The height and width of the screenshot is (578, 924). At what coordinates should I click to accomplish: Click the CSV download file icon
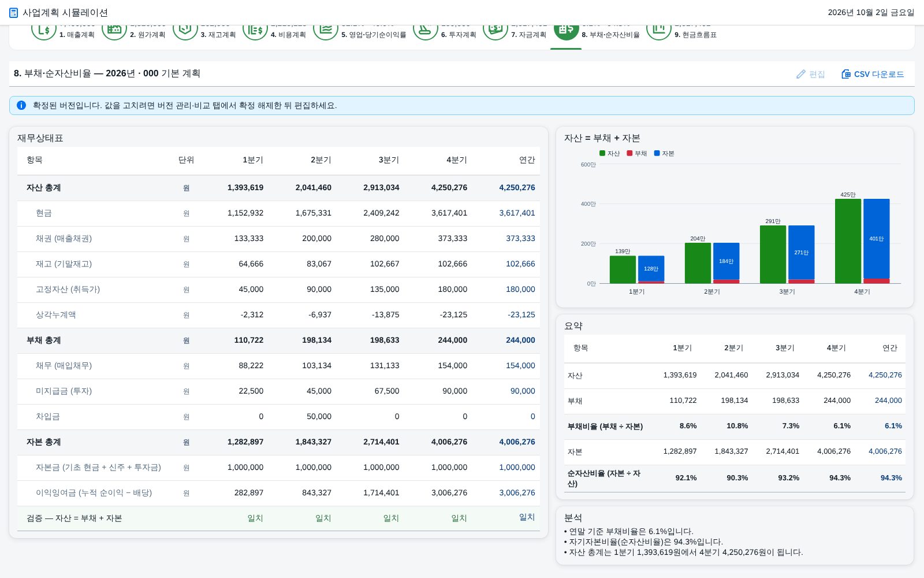846,74
